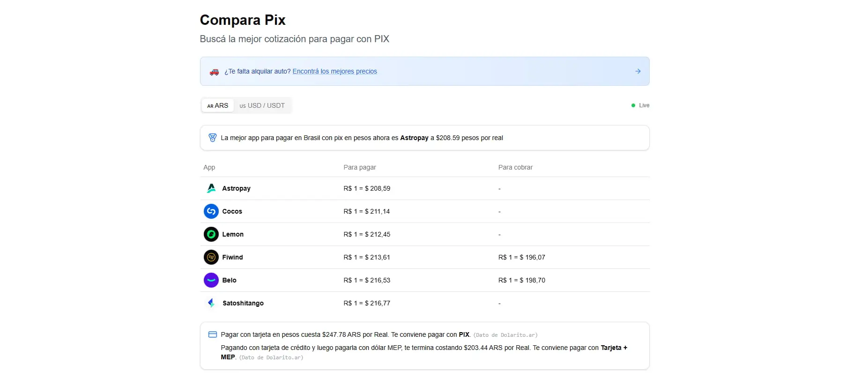868x386 pixels.
Task: Switch to the USD / USDT tab
Action: point(262,105)
